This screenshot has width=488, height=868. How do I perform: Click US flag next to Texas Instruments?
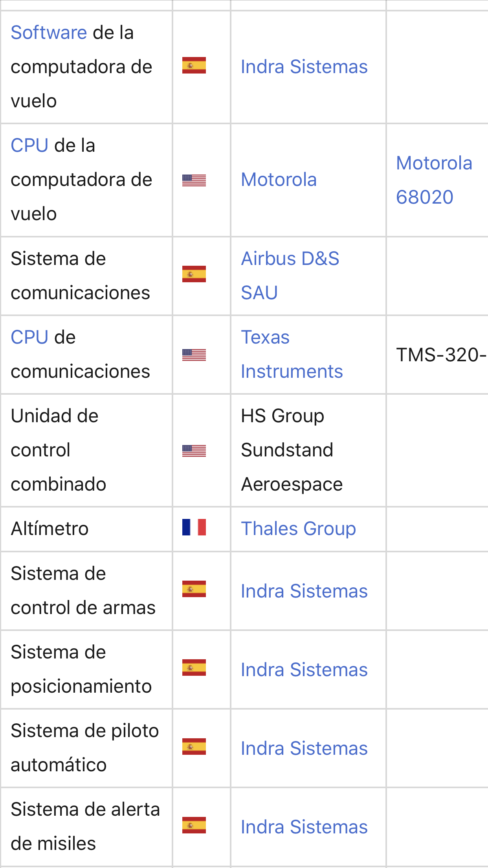[194, 355]
